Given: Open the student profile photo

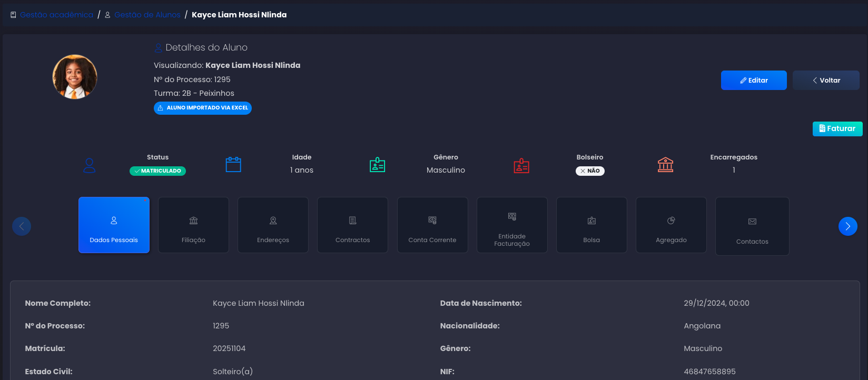Looking at the screenshot, I should click(x=75, y=77).
